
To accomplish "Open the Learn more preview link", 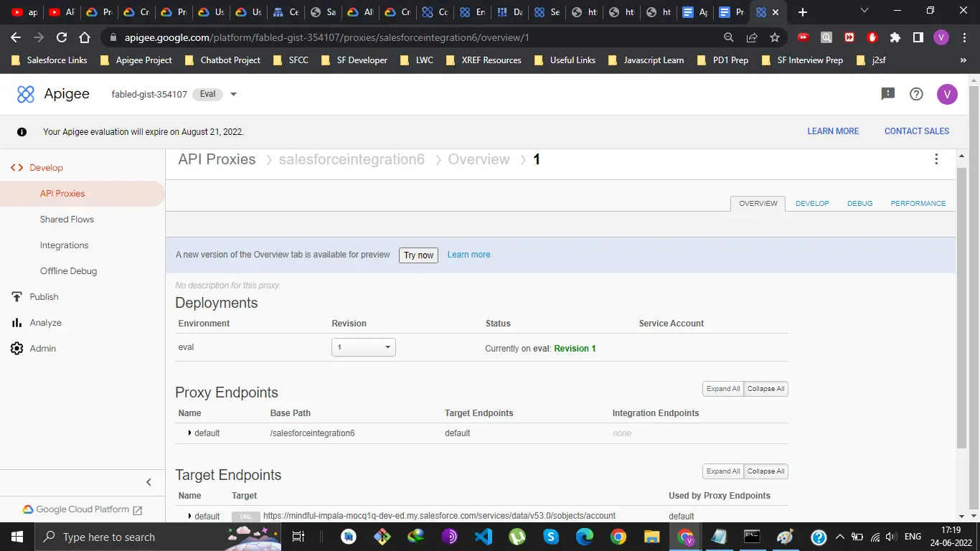I will [468, 255].
